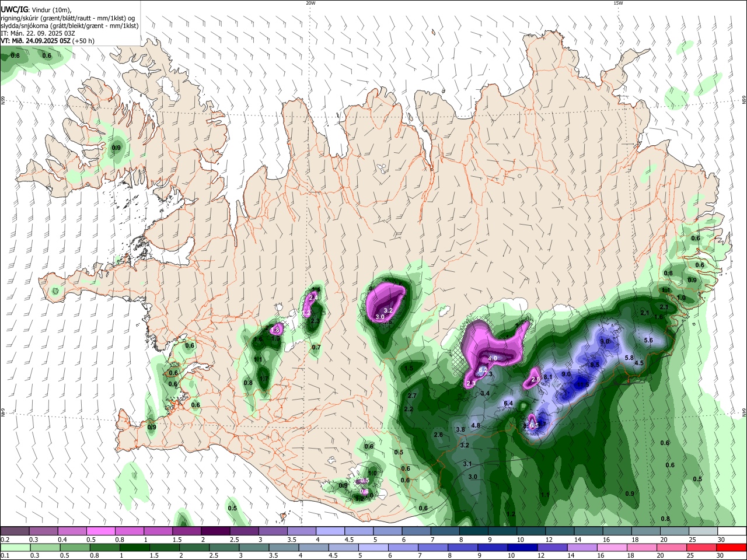
Task: Click the VT: Mið. 24.09.2025 05Z (+50 h) line
Action: point(47,41)
